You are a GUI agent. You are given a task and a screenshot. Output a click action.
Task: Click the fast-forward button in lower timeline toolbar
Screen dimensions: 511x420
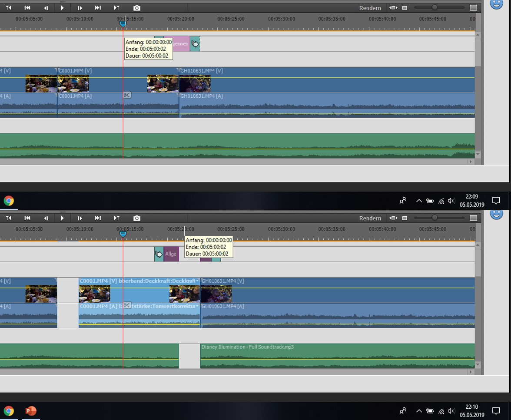coord(98,218)
